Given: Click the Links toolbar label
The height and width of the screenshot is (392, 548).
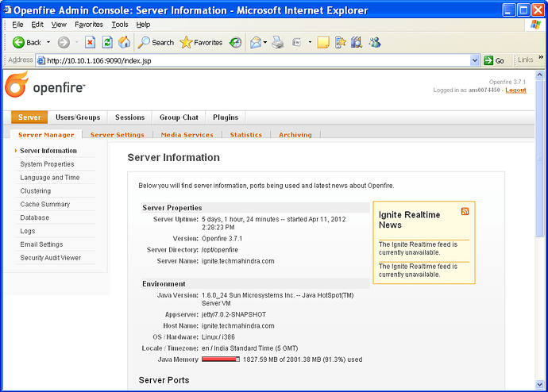Looking at the screenshot, I should tap(526, 60).
